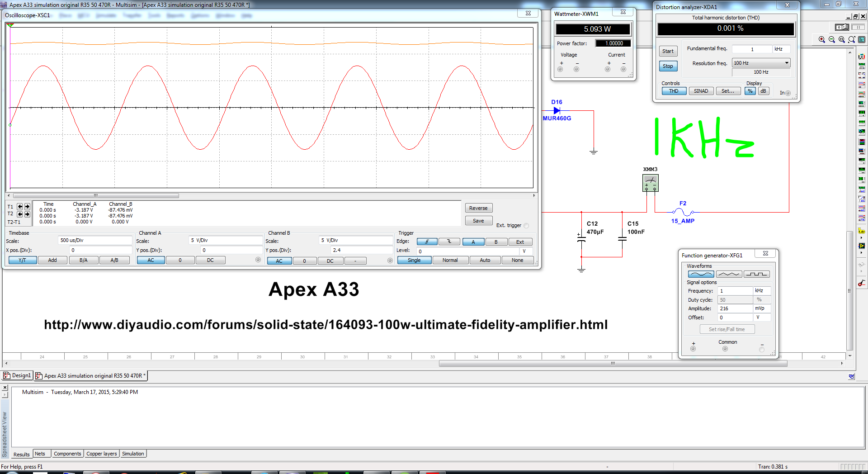The height and width of the screenshot is (474, 868).
Task: Zoom in on the schematic
Action: (822, 40)
